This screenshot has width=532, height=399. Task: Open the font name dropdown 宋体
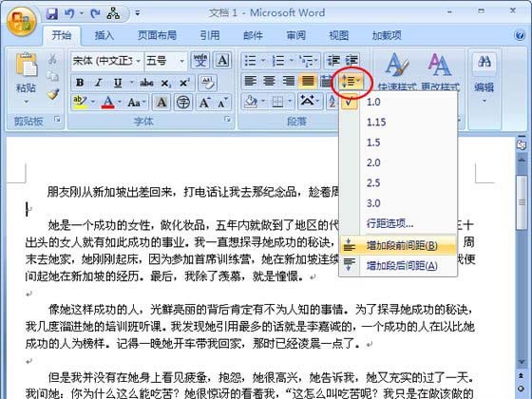107,61
